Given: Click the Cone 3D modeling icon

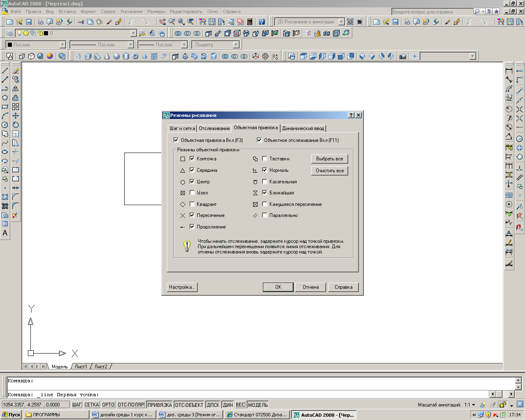Looking at the screenshot, I should coord(107,56).
